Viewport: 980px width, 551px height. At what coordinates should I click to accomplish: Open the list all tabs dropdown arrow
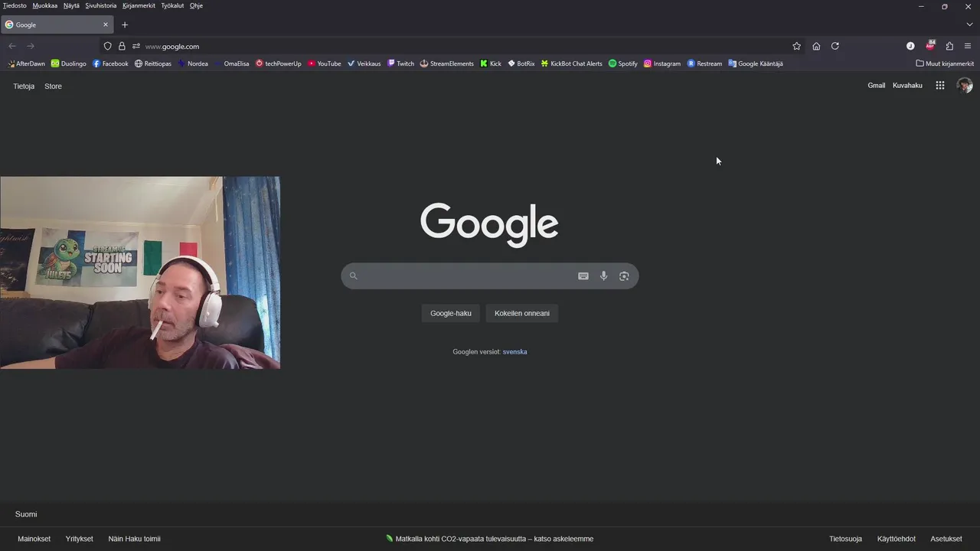(x=969, y=24)
